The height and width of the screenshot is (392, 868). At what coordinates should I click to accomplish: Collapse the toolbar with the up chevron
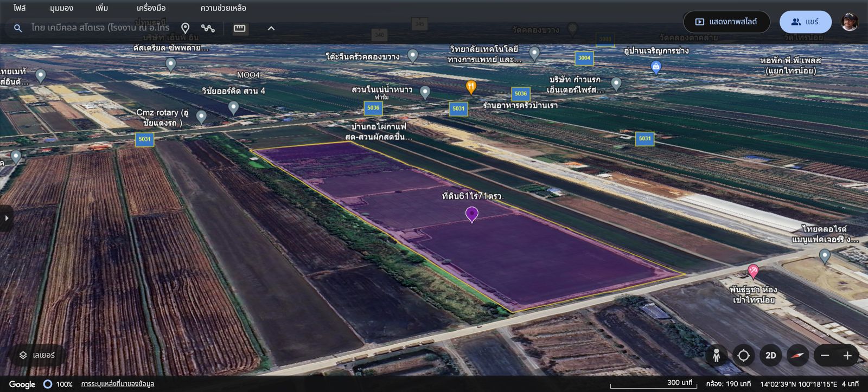point(271,28)
